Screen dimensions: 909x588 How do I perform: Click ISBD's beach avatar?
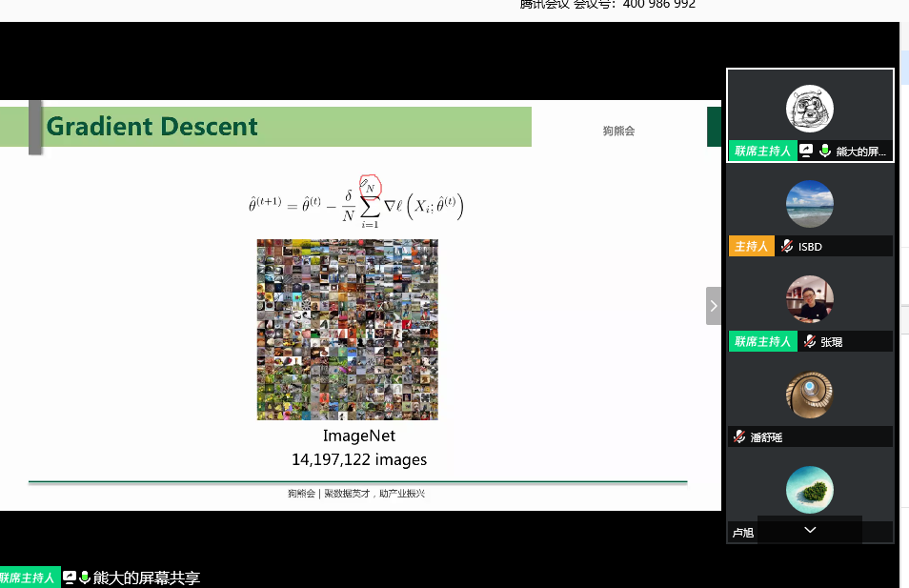click(x=810, y=204)
